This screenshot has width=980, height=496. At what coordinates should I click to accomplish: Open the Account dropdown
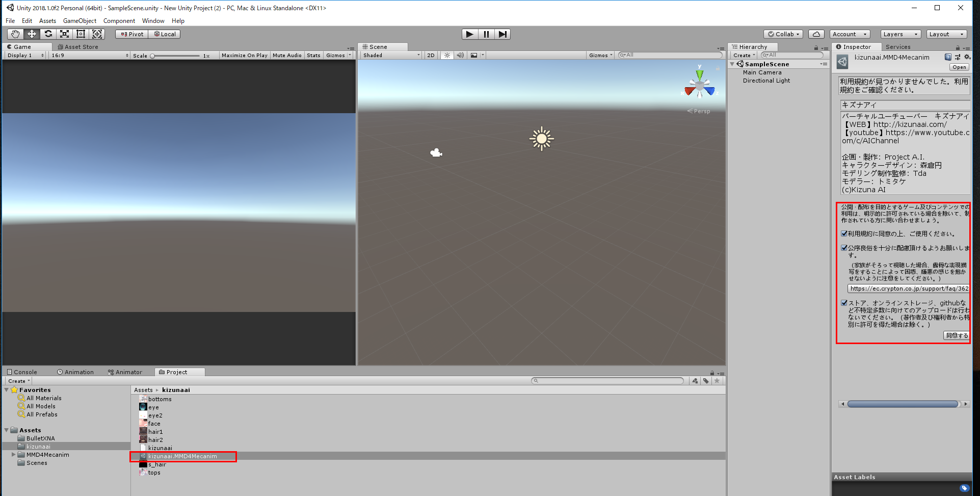click(x=850, y=34)
